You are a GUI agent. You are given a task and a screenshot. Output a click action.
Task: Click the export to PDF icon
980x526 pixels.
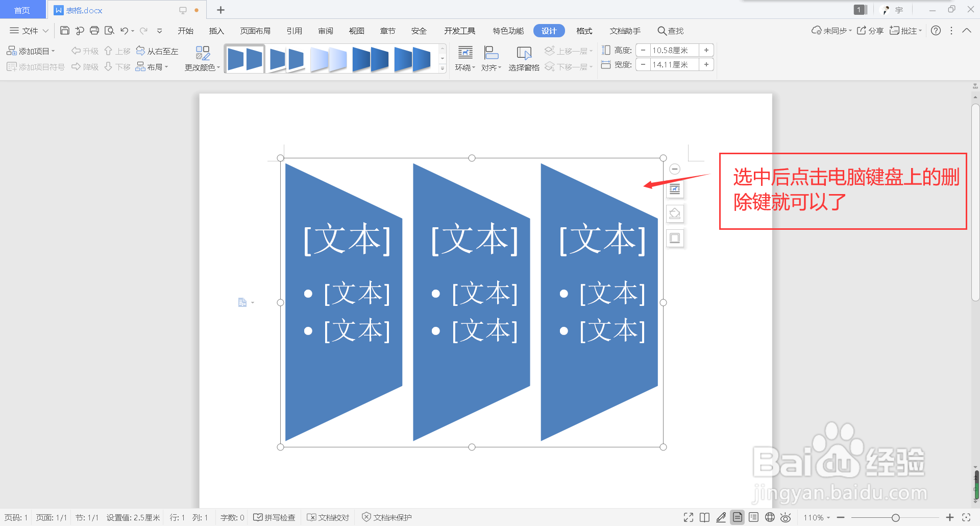click(79, 31)
